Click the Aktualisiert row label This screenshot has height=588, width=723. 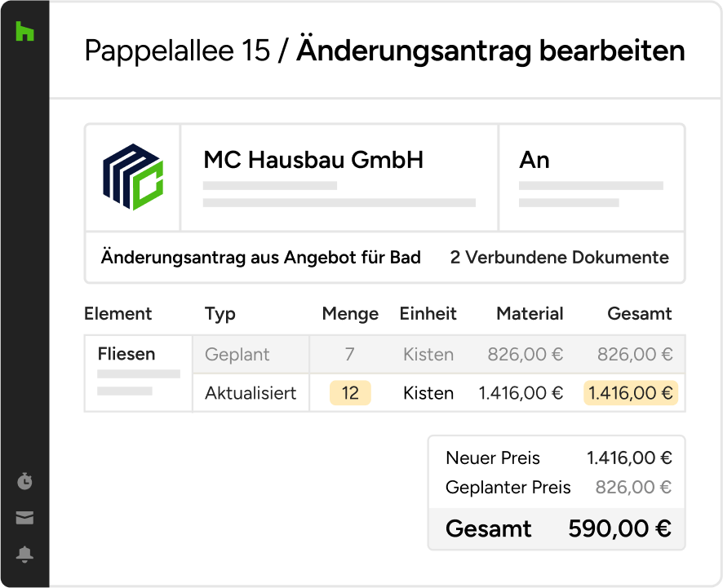point(251,393)
